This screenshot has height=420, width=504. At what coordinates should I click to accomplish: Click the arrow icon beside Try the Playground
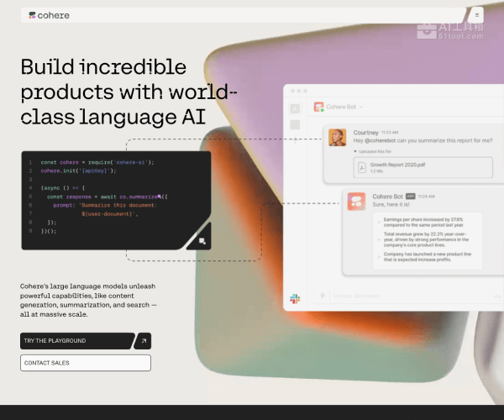[x=143, y=341]
